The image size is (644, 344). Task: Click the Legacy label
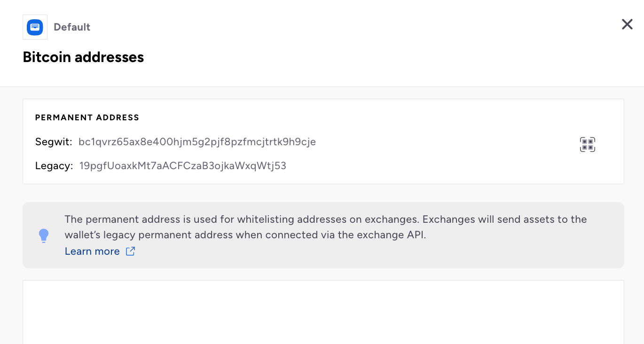(x=54, y=165)
